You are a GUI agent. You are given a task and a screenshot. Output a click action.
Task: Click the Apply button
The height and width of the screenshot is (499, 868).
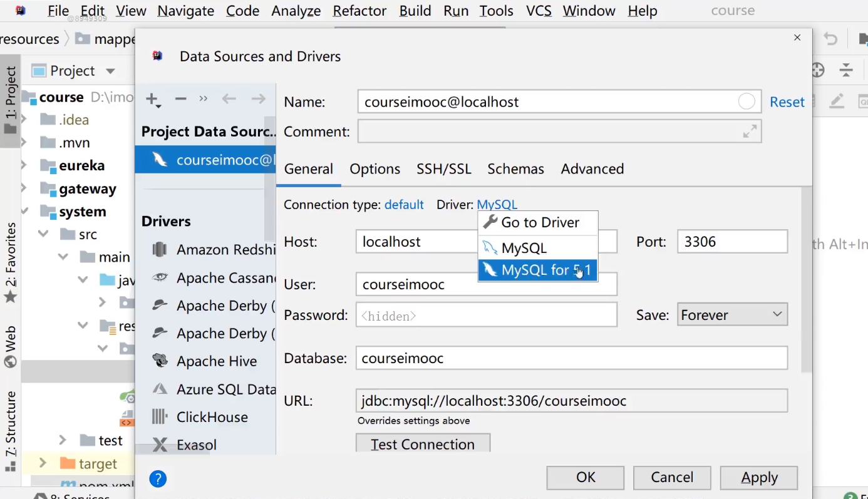click(759, 478)
